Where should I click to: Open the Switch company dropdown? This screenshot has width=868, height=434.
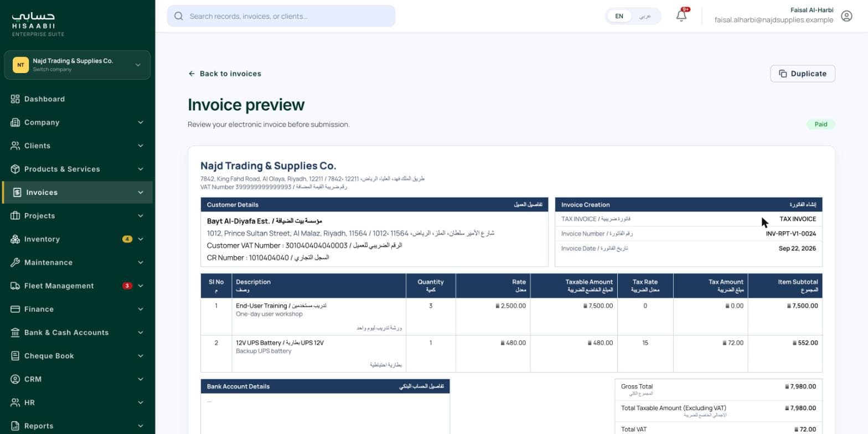click(x=77, y=65)
